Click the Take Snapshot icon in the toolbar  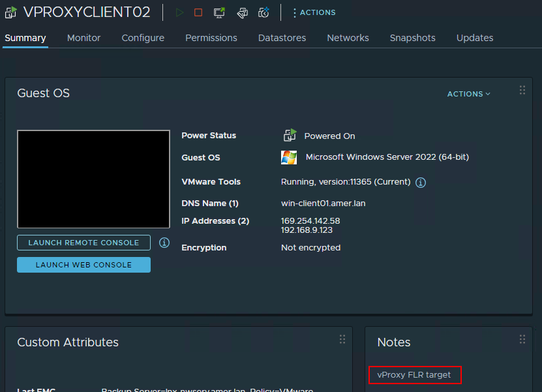(263, 12)
